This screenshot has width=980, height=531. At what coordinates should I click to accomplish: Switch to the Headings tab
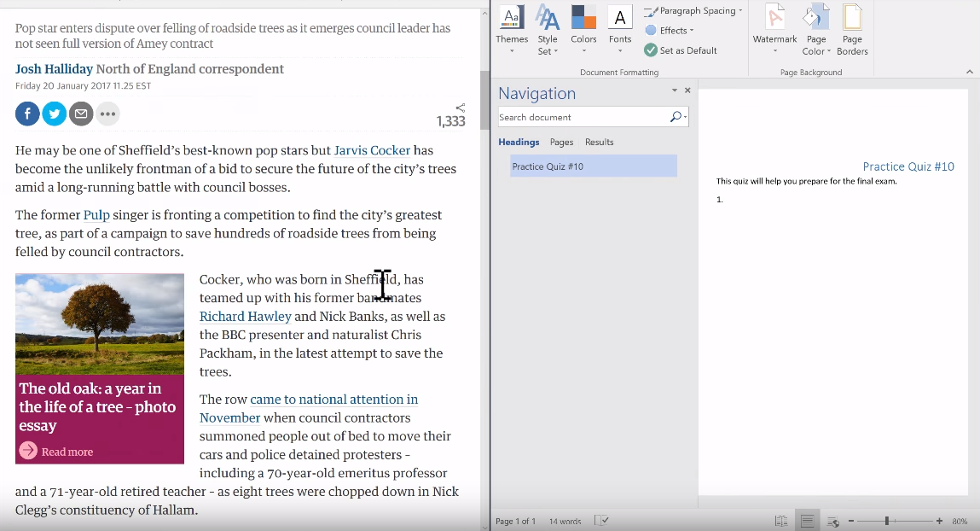pyautogui.click(x=519, y=142)
